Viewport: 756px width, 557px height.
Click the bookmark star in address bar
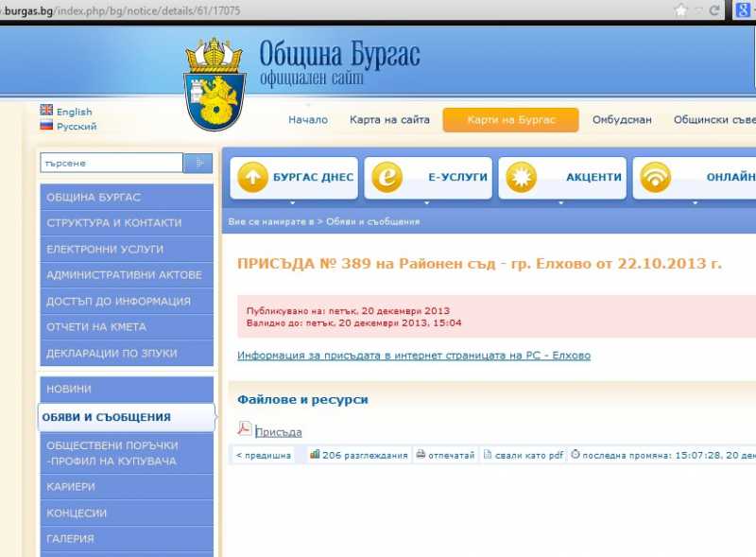tap(680, 10)
